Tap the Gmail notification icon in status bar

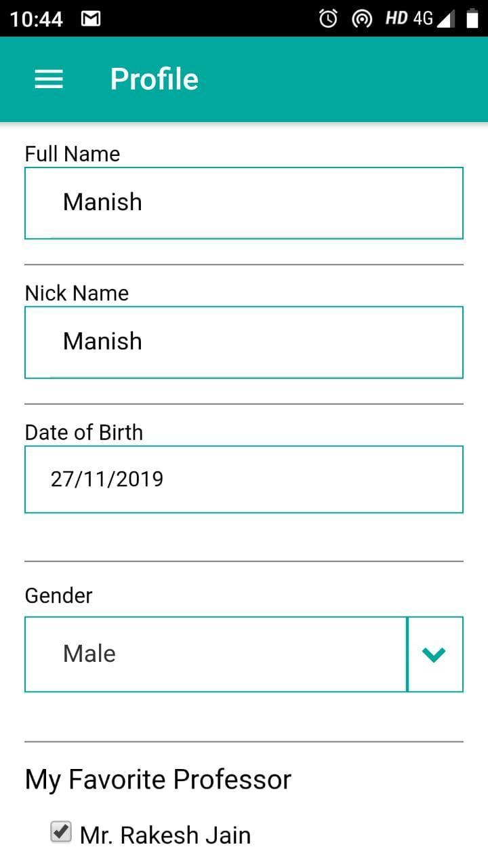(90, 19)
